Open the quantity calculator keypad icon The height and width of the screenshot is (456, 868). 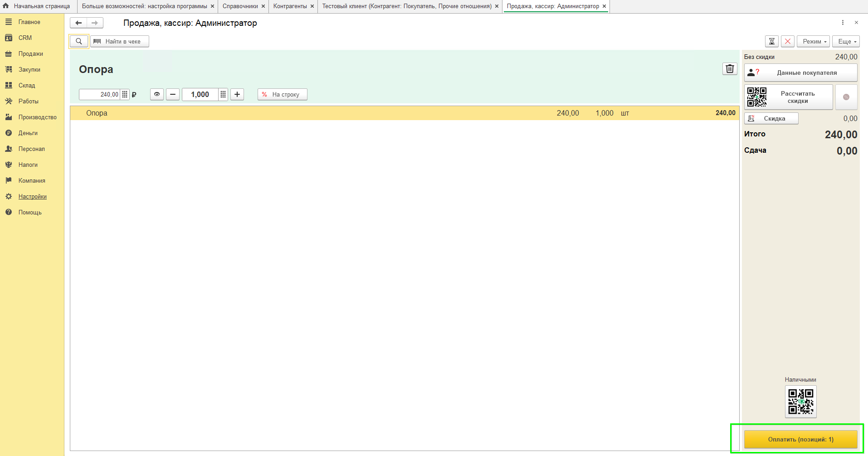tap(223, 94)
